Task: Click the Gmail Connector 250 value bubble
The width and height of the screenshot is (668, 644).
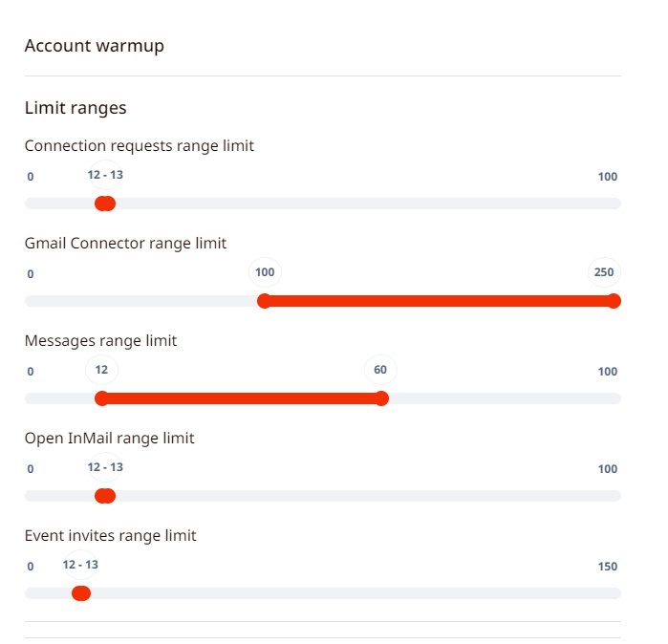Action: pos(604,272)
